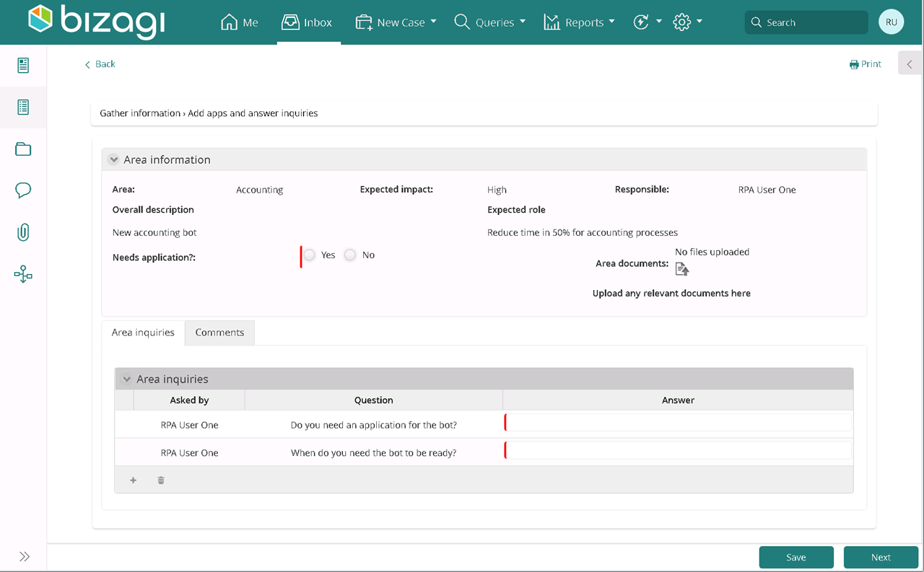Click the 'Accounting' area value
Viewport: 924px width, 572px height.
[259, 190]
